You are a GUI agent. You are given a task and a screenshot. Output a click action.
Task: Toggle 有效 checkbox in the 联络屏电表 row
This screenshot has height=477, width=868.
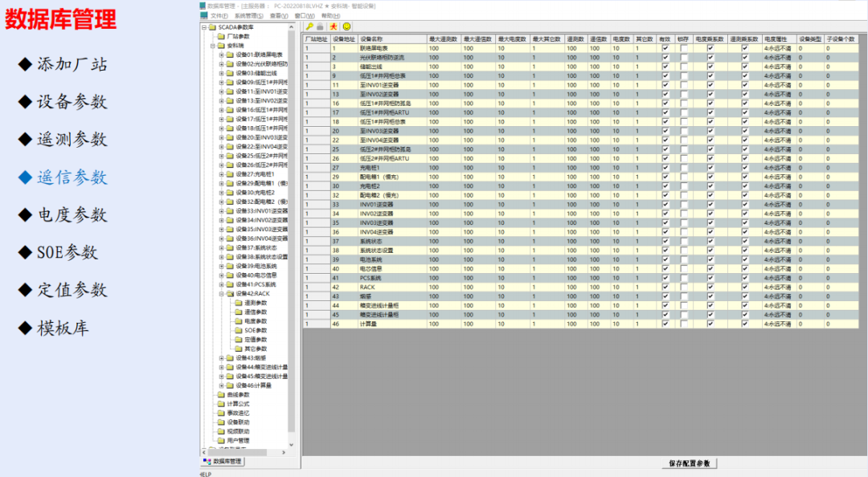[665, 49]
